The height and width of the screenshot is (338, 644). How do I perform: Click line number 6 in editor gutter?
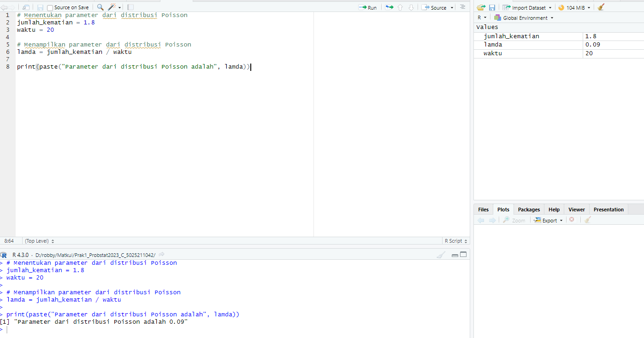pyautogui.click(x=7, y=52)
